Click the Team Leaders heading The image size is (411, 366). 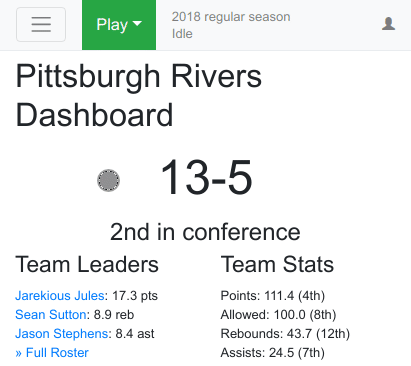87,264
